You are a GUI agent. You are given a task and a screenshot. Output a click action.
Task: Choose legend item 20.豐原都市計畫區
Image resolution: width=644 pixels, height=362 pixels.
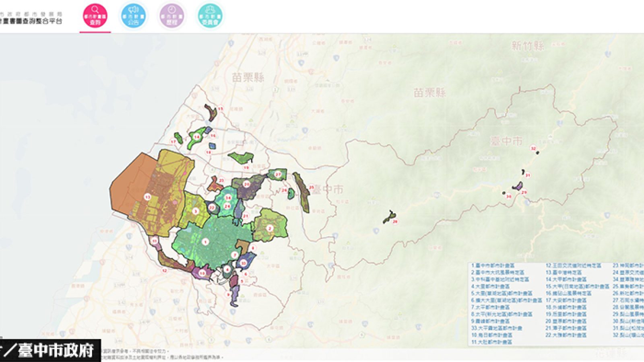click(566, 321)
